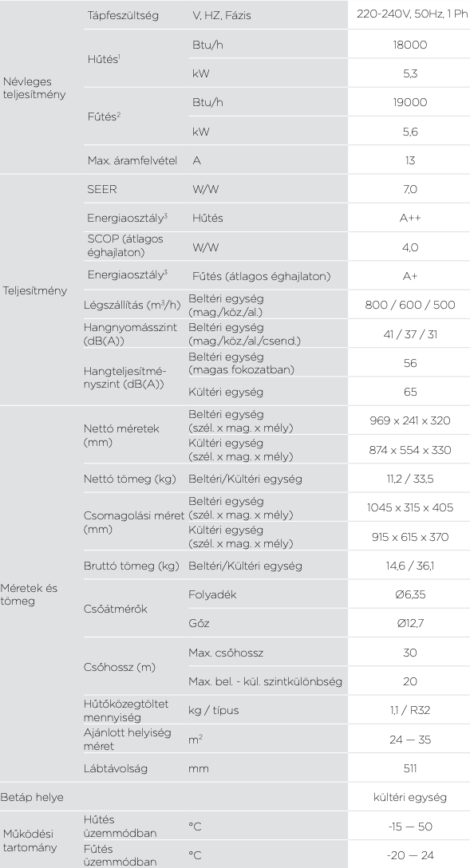Select the Névleges teljesítmény section header
Image resolution: width=470 pixels, height=868 pixels.
click(x=34, y=88)
